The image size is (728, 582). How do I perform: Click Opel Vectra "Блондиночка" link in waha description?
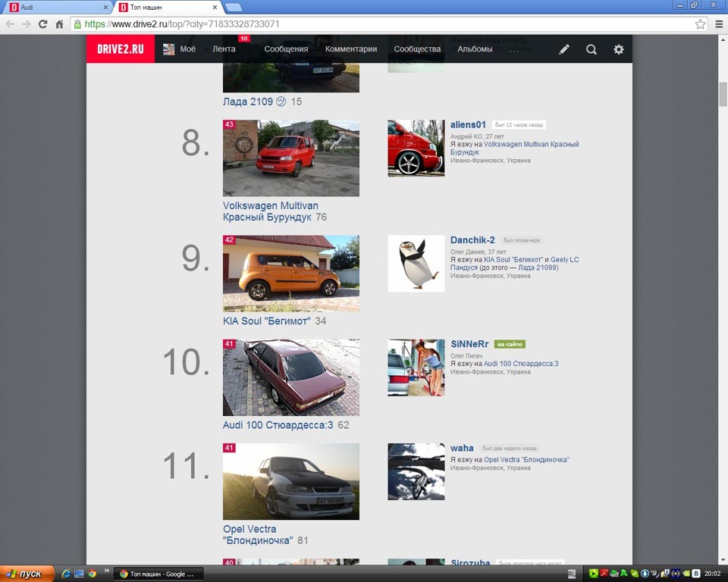coord(526,459)
